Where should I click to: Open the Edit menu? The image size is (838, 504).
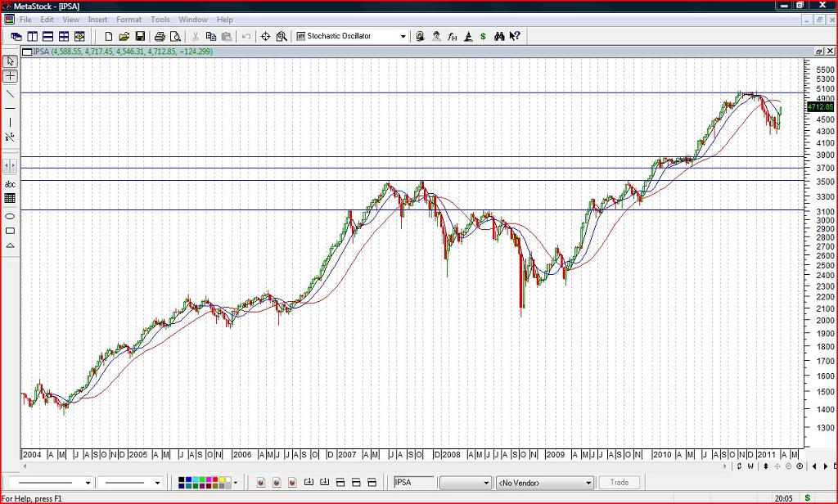click(47, 20)
